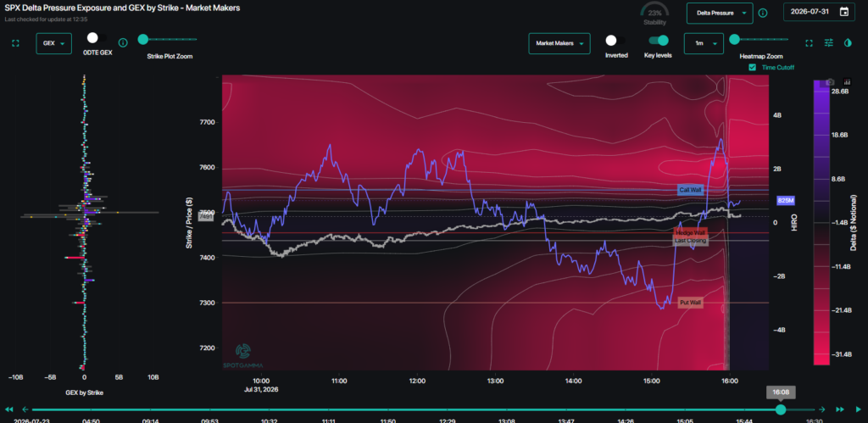Expand strike plot to fullscreen icon at left
This screenshot has width=868, height=423.
(x=15, y=43)
